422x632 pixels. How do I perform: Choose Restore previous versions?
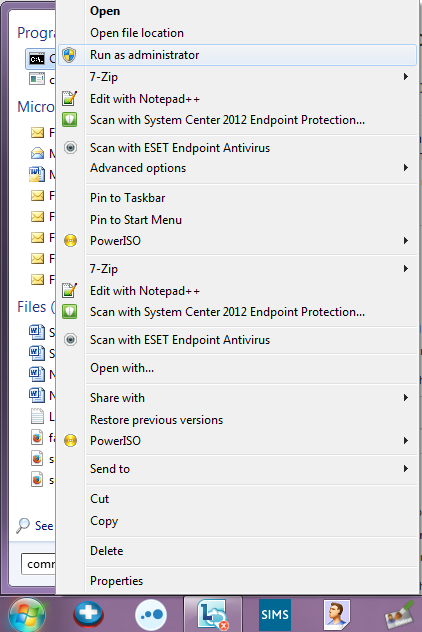tap(156, 420)
